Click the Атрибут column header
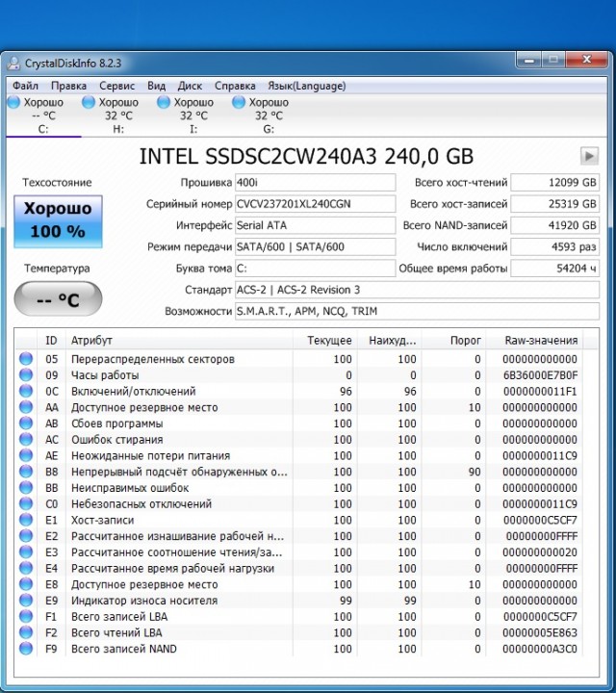 (x=179, y=341)
